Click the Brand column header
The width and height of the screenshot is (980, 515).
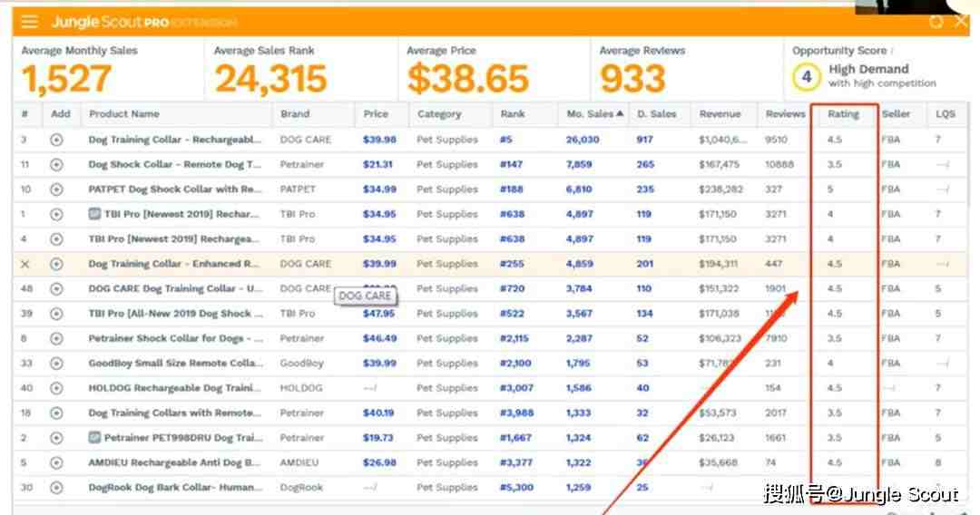295,113
